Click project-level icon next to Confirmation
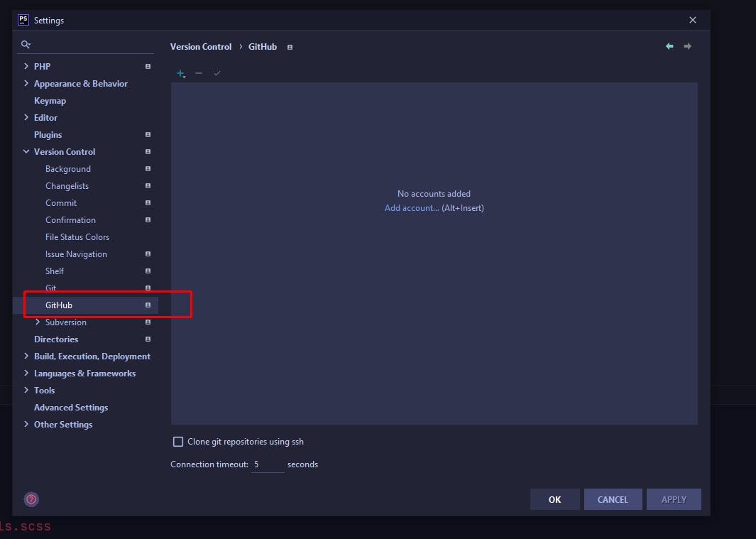The width and height of the screenshot is (756, 539). coord(148,220)
